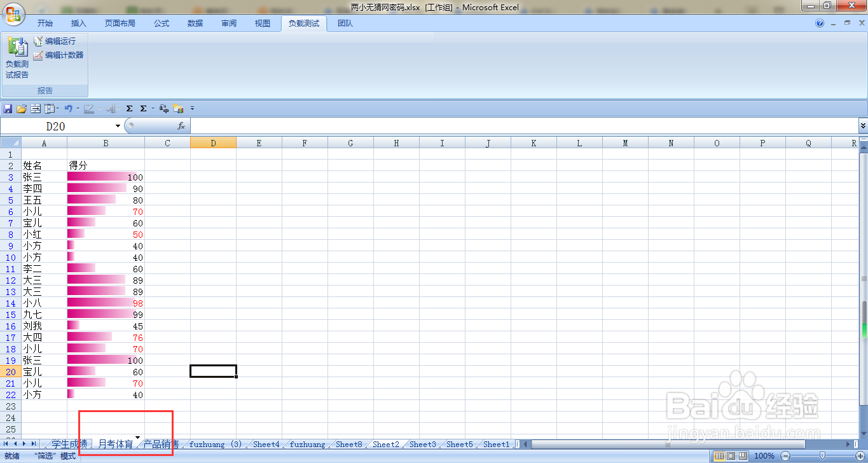This screenshot has height=463, width=868.
Task: Click the translate characters icon
Action: pyautogui.click(x=164, y=109)
